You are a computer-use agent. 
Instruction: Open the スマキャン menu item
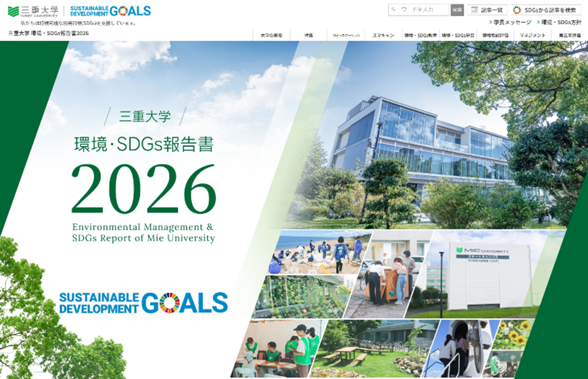pyautogui.click(x=383, y=35)
